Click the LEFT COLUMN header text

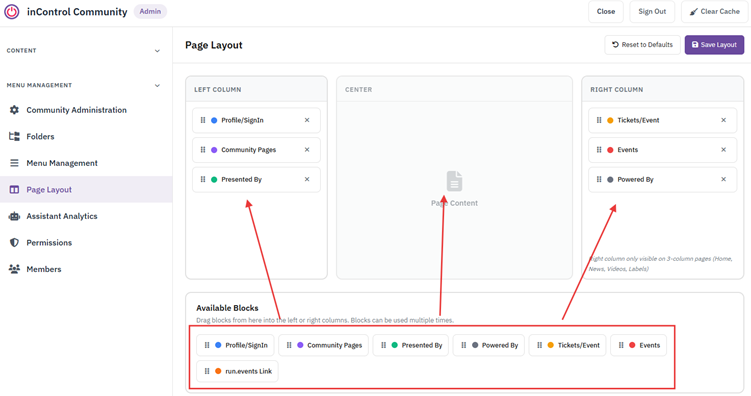tap(217, 90)
